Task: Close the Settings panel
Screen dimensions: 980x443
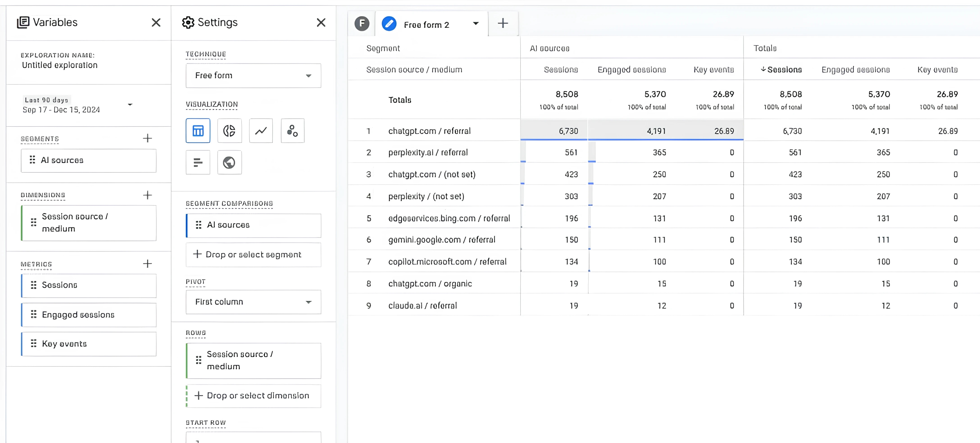Action: pos(321,22)
